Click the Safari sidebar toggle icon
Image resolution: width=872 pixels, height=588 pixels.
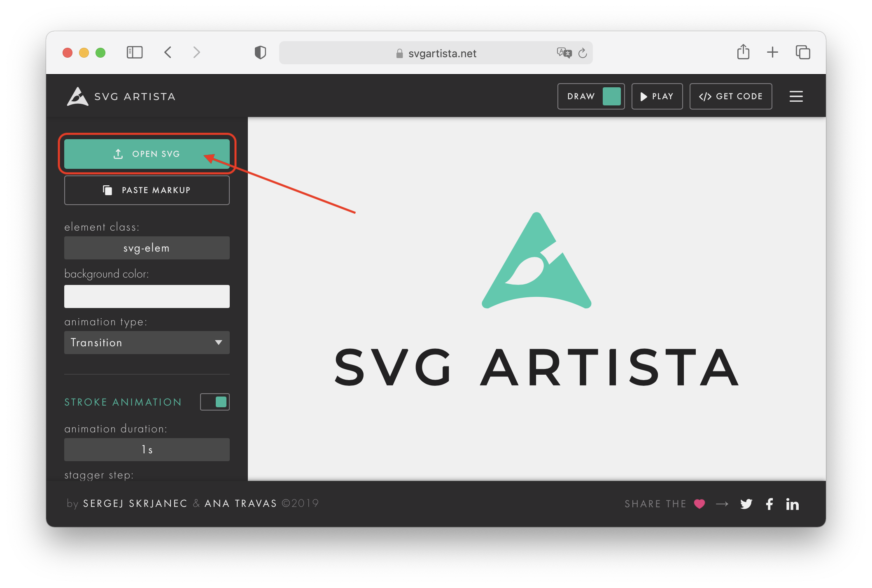[134, 52]
